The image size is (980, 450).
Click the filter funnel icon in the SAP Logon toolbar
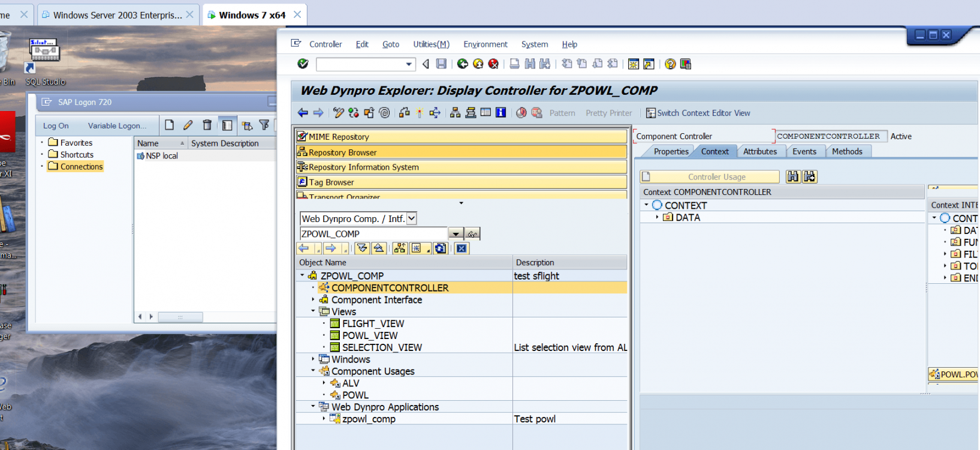coord(264,125)
